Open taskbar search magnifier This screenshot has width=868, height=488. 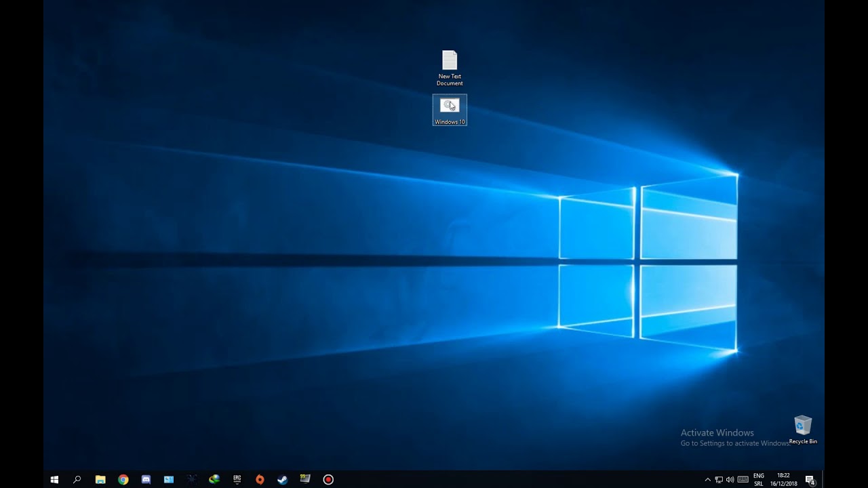[x=77, y=479]
